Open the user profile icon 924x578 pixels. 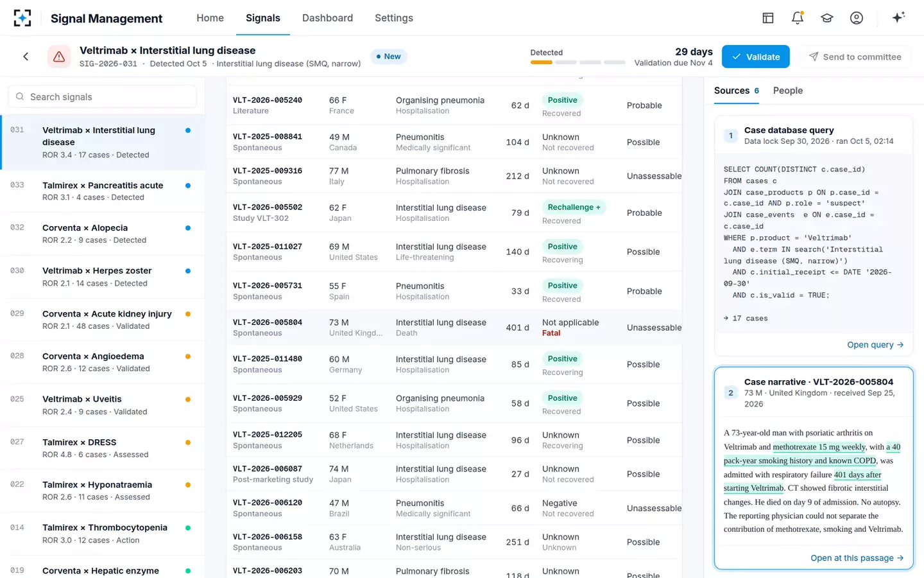857,18
